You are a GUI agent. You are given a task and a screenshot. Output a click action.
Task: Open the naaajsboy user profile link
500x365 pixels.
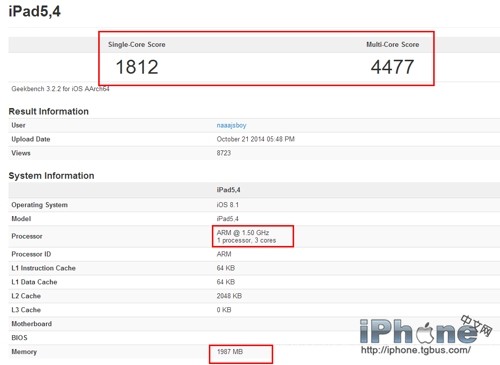(231, 125)
